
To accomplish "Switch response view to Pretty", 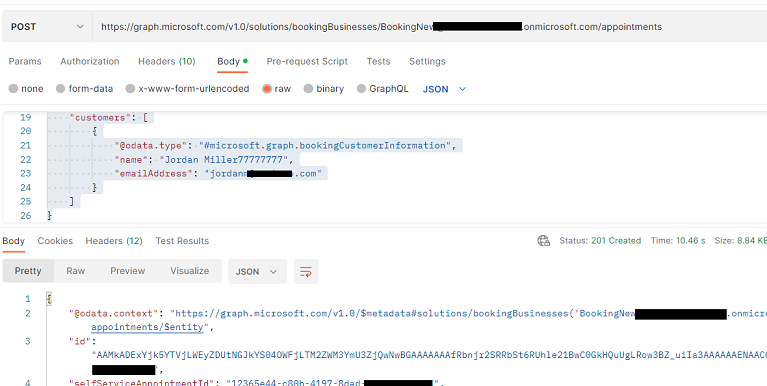I will (28, 271).
